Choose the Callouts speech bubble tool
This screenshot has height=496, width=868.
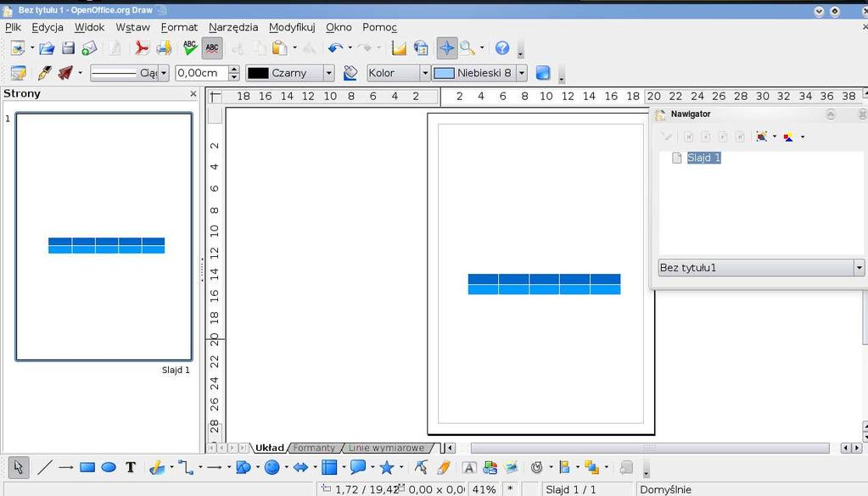click(357, 468)
